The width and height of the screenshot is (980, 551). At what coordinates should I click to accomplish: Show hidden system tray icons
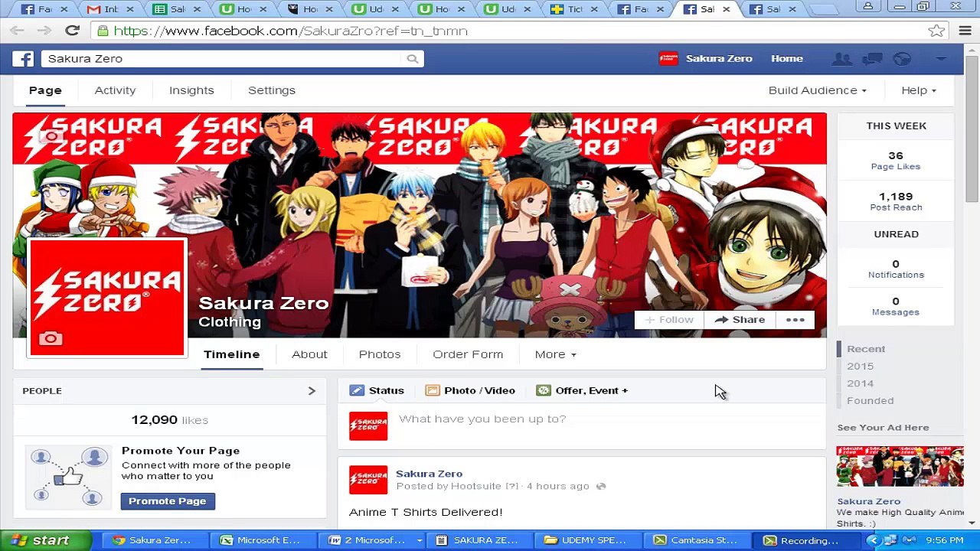click(x=872, y=540)
